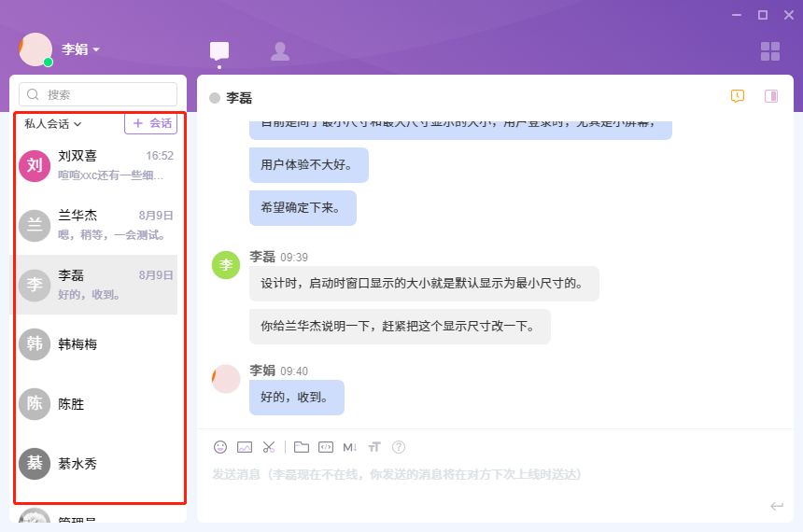The width and height of the screenshot is (803, 532).
Task: Click the 搜索 search field
Action: (x=98, y=94)
